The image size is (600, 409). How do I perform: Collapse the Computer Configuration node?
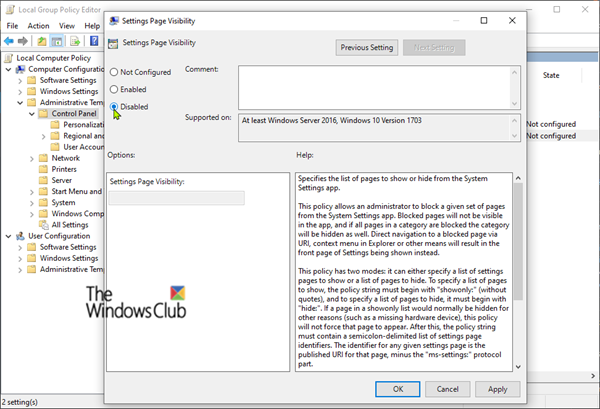[8, 70]
